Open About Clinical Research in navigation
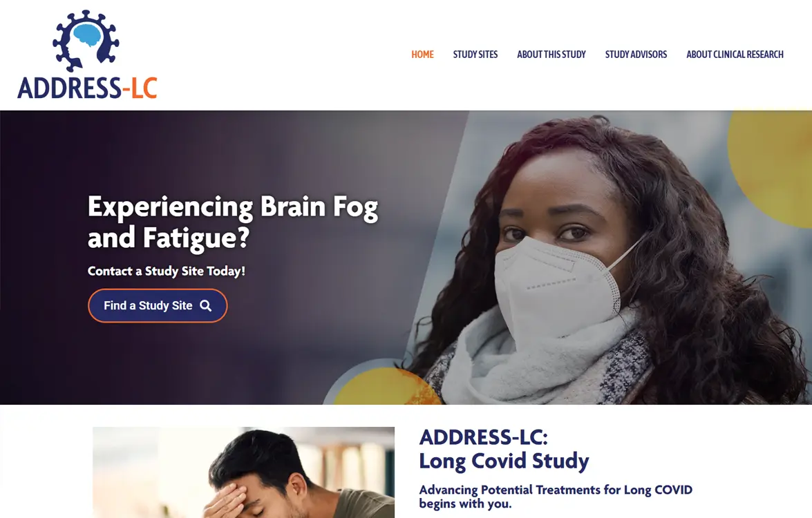 tap(735, 55)
